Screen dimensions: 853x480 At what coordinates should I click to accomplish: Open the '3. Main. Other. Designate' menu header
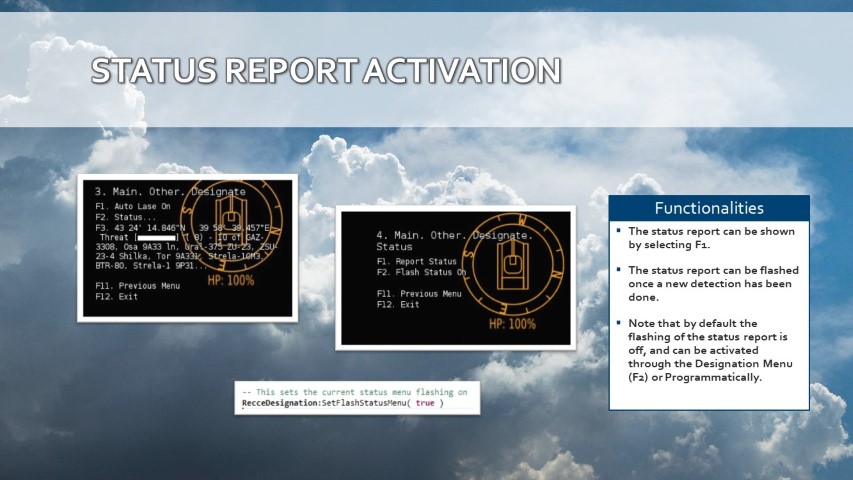169,190
